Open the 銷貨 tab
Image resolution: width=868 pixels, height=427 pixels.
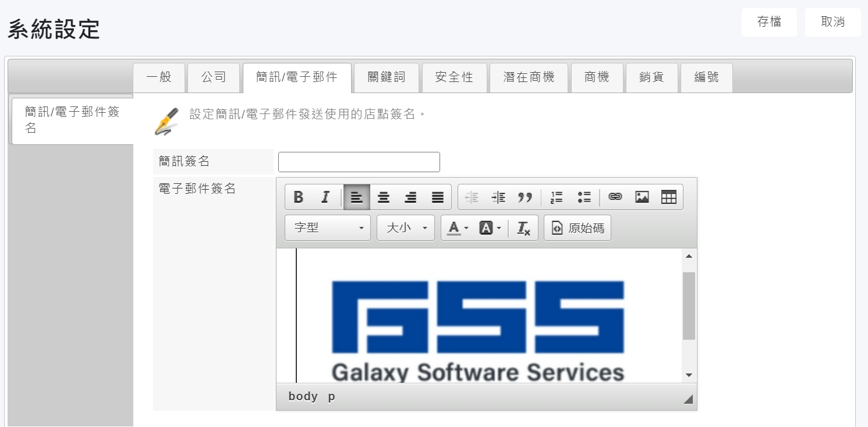click(651, 77)
